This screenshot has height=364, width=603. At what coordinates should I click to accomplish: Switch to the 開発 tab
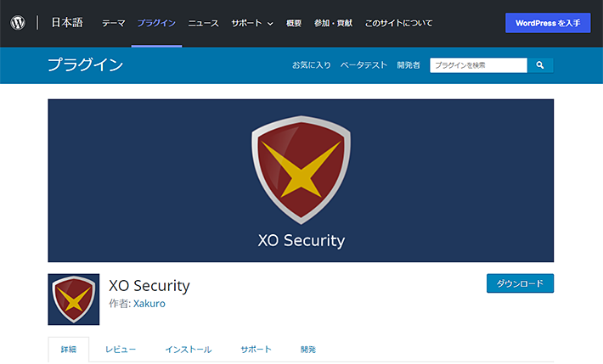(x=308, y=350)
